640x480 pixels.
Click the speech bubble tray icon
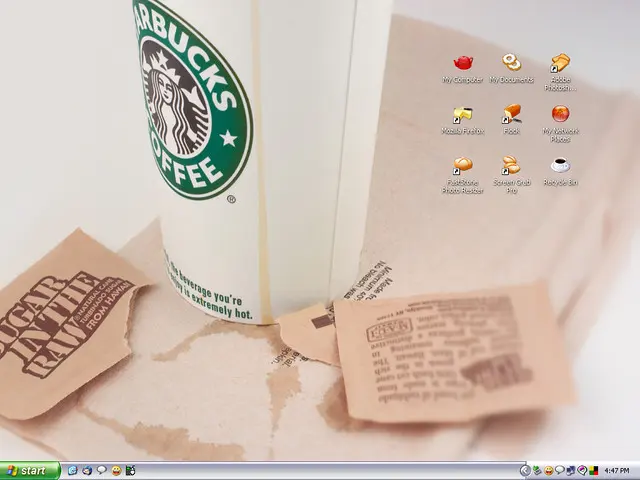point(560,470)
